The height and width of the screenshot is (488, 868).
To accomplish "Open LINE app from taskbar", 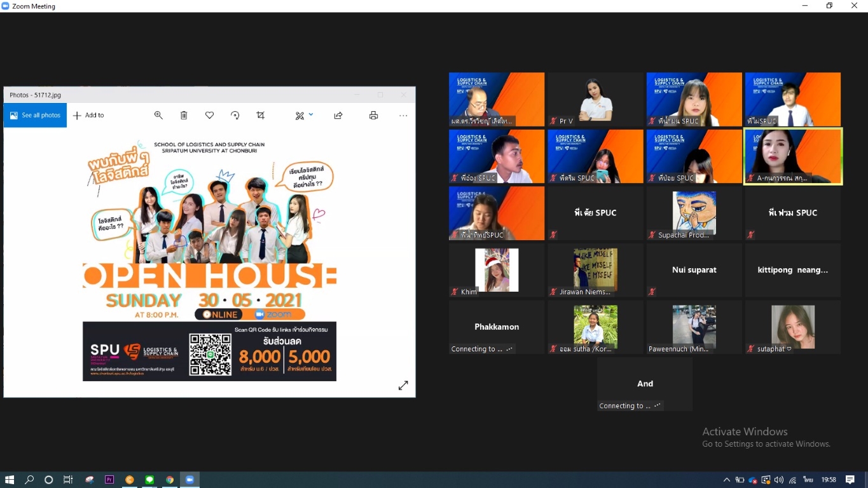I will (x=149, y=480).
